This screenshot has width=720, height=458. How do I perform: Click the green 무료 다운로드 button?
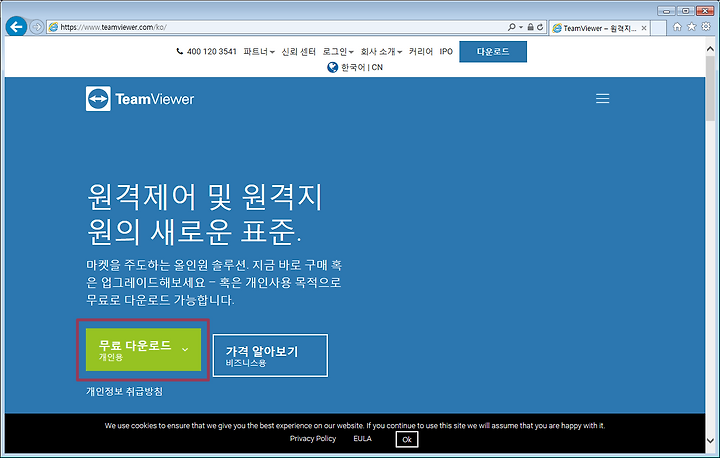[143, 350]
